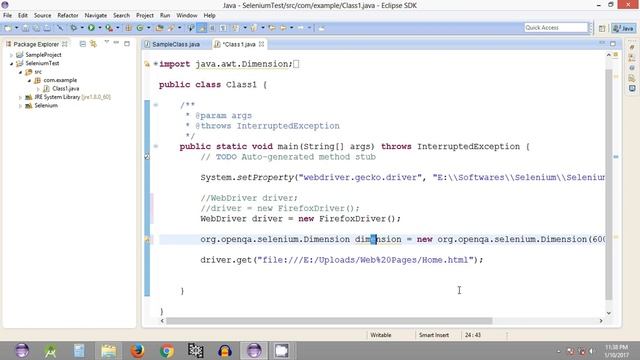This screenshot has height=360, width=640.
Task: Jump to Last Edit Location icon
Action: (271, 28)
